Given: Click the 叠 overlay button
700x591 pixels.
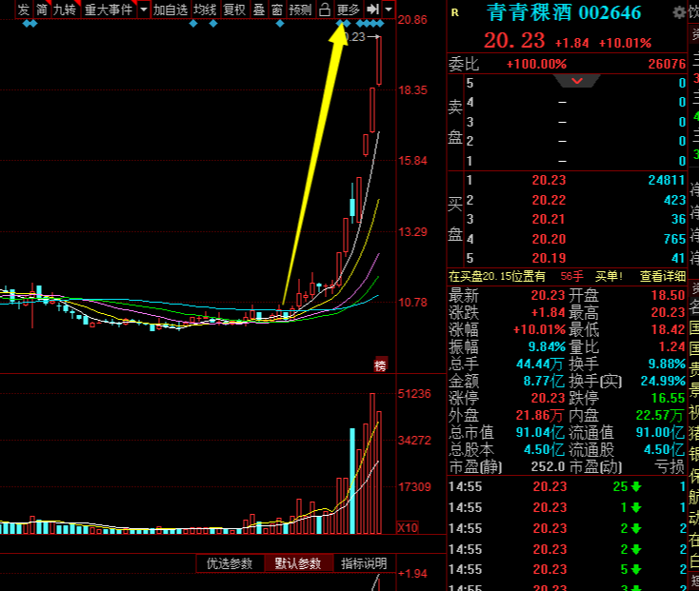Looking at the screenshot, I should pos(259,9).
